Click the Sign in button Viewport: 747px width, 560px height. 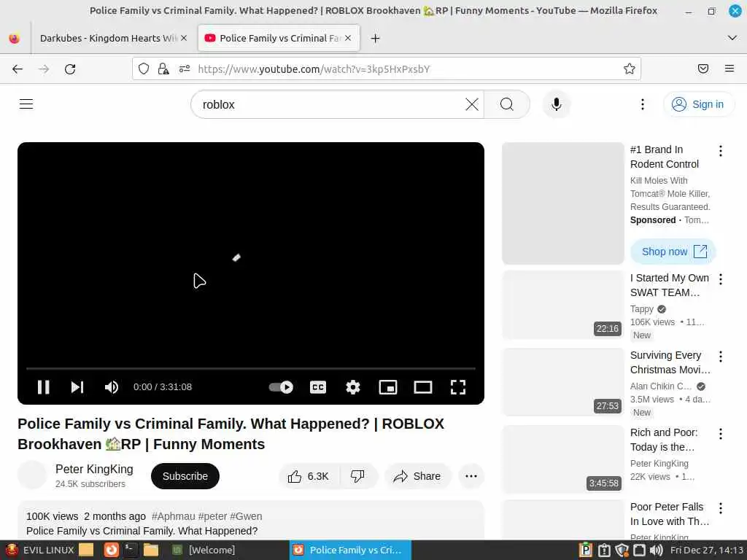(698, 104)
